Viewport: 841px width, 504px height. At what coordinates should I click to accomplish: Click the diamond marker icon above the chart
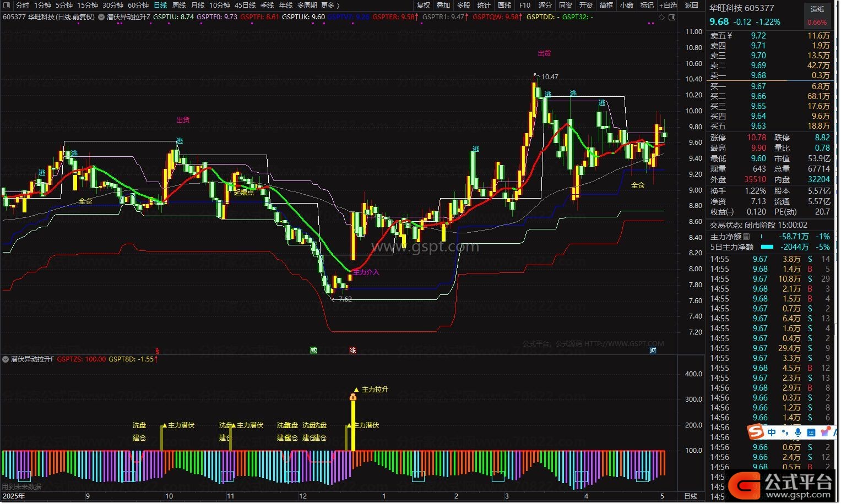tap(661, 18)
